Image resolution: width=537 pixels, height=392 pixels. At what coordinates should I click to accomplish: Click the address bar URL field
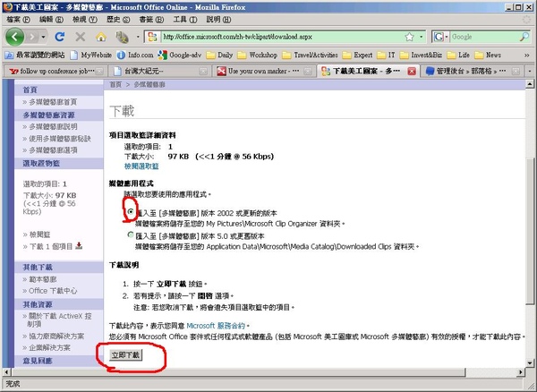click(282, 37)
